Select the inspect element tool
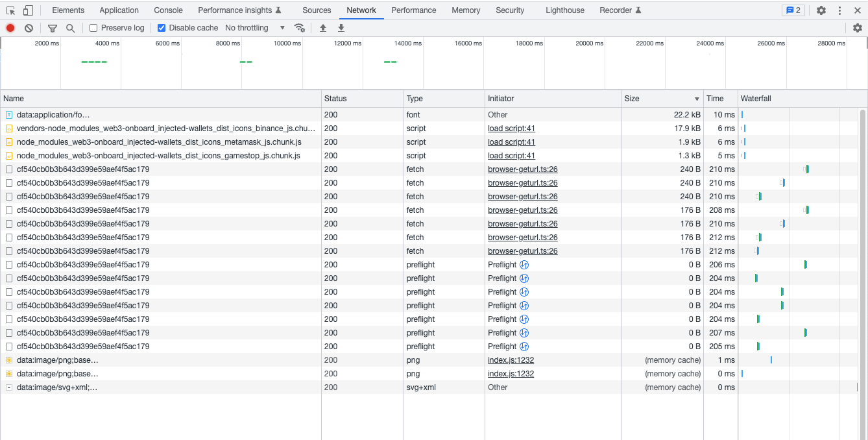 (x=10, y=10)
